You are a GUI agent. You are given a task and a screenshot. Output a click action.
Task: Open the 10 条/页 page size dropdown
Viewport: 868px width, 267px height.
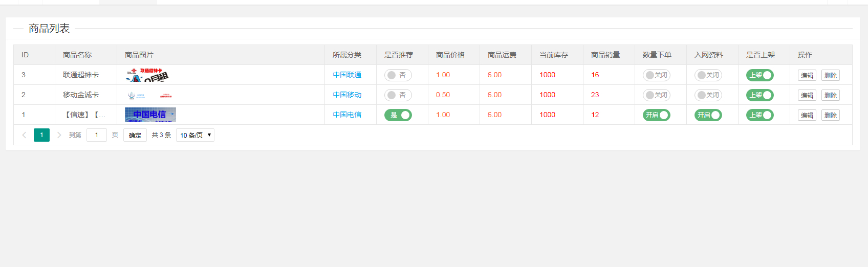point(195,135)
